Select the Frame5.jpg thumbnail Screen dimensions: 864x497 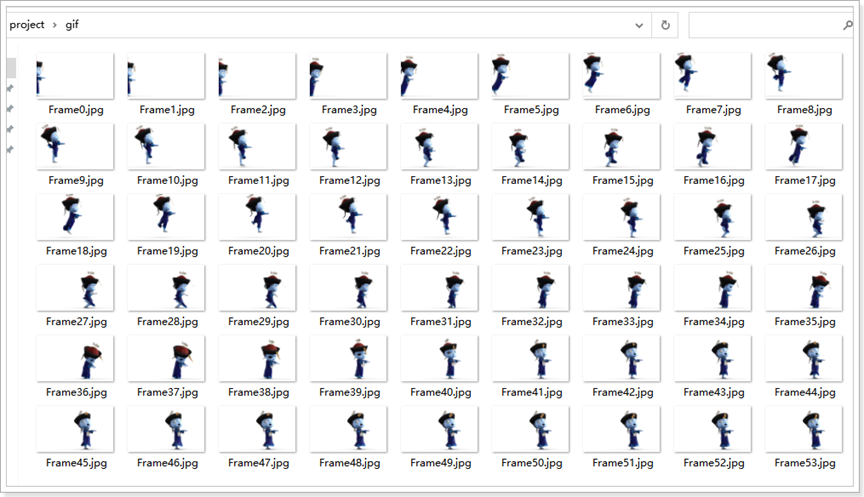[x=531, y=76]
